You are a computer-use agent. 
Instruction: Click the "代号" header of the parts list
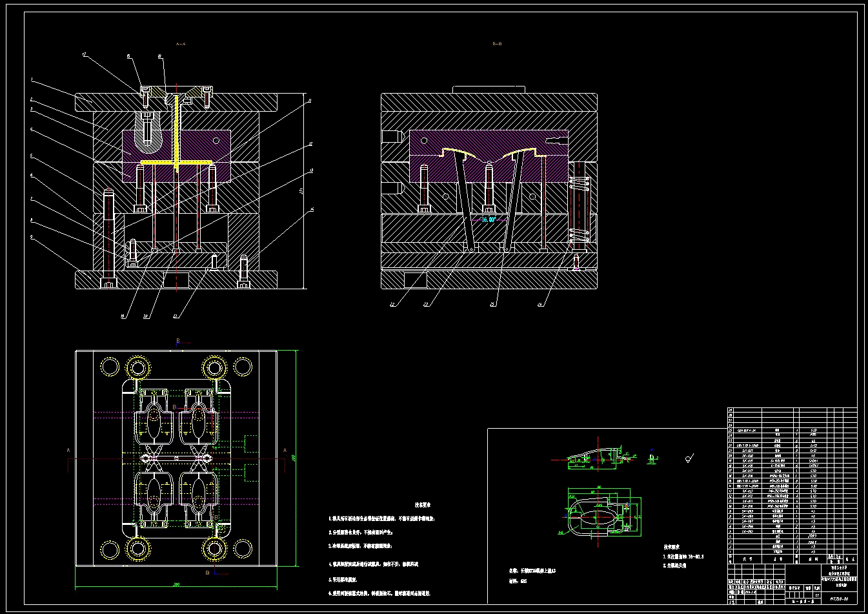[747, 559]
